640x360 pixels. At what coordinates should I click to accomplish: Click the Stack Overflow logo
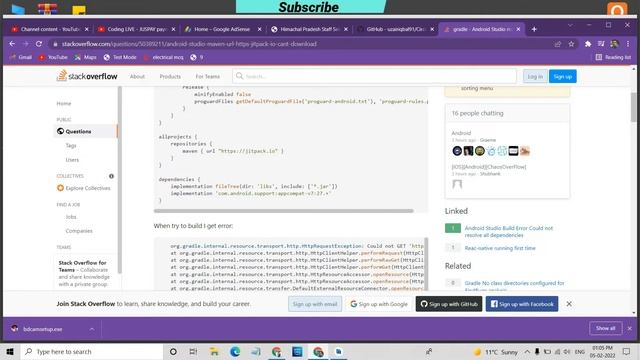click(x=87, y=76)
